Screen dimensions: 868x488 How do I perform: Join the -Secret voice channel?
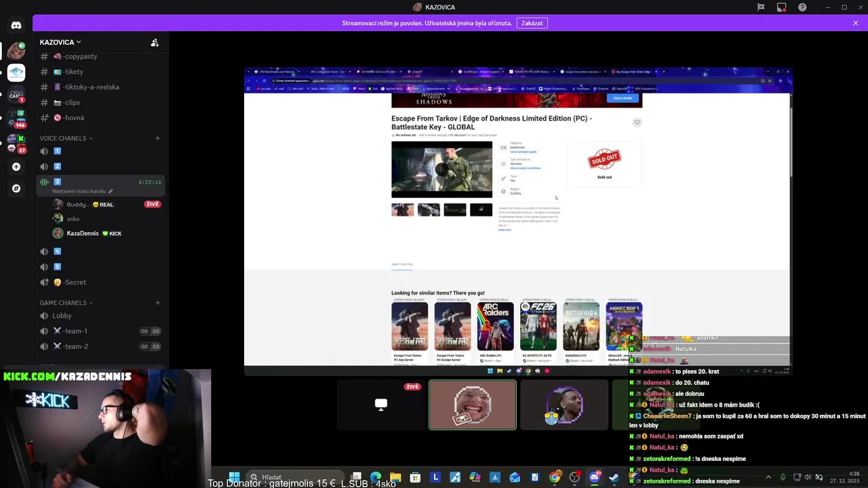(x=100, y=283)
